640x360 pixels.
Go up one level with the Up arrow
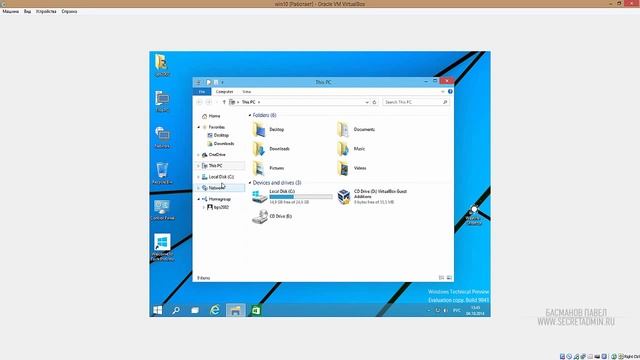(224, 102)
